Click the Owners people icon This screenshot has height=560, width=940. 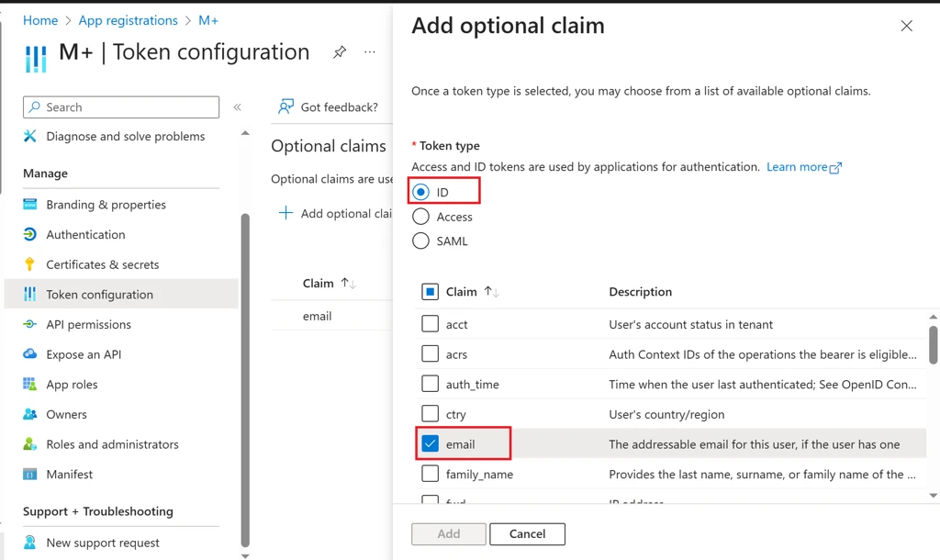pyautogui.click(x=28, y=414)
